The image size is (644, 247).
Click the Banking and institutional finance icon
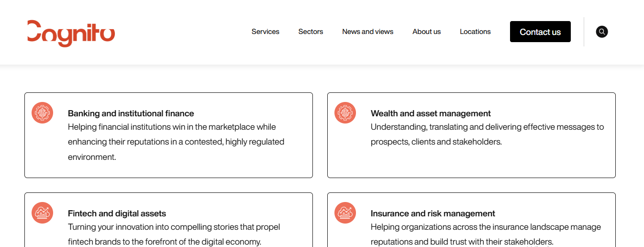(42, 113)
